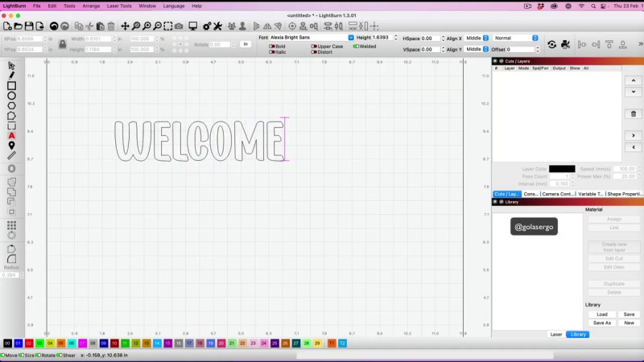The width and height of the screenshot is (644, 362).
Task: Toggle the Welded text switch
Action: coord(356,46)
